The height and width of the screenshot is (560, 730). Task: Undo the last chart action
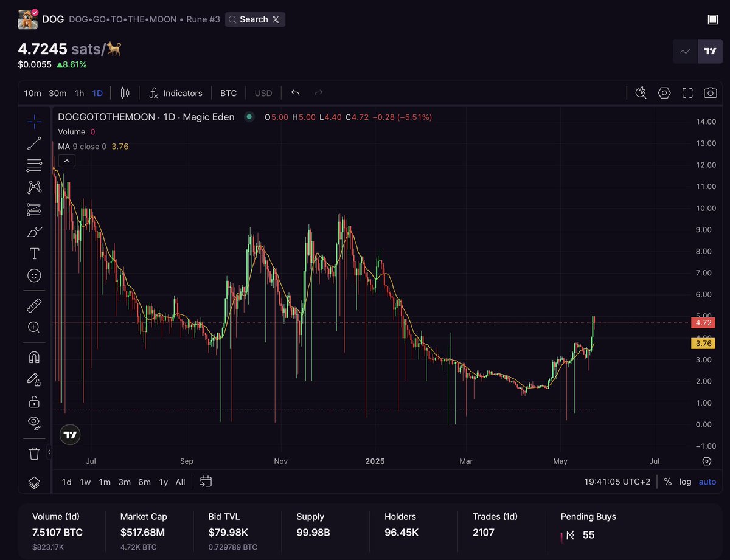click(x=296, y=93)
